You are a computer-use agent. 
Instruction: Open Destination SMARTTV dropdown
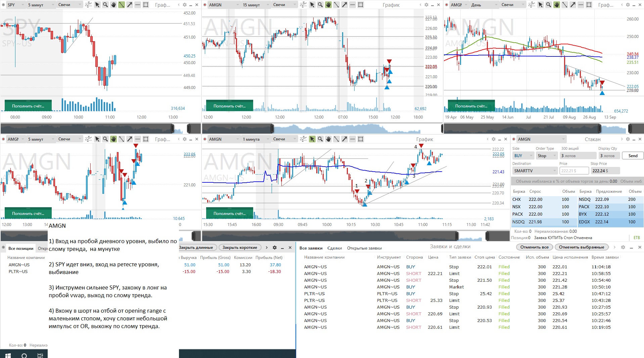[x=535, y=171]
